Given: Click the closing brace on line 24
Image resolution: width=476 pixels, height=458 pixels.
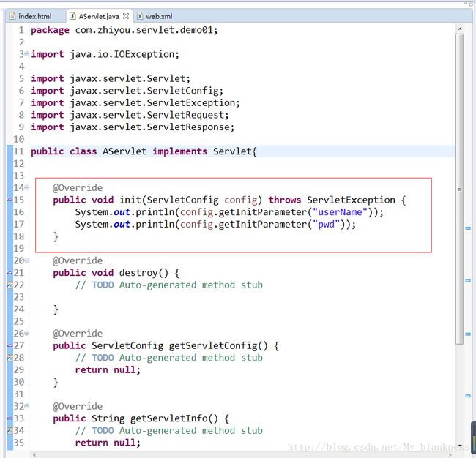Looking at the screenshot, I should (56, 309).
